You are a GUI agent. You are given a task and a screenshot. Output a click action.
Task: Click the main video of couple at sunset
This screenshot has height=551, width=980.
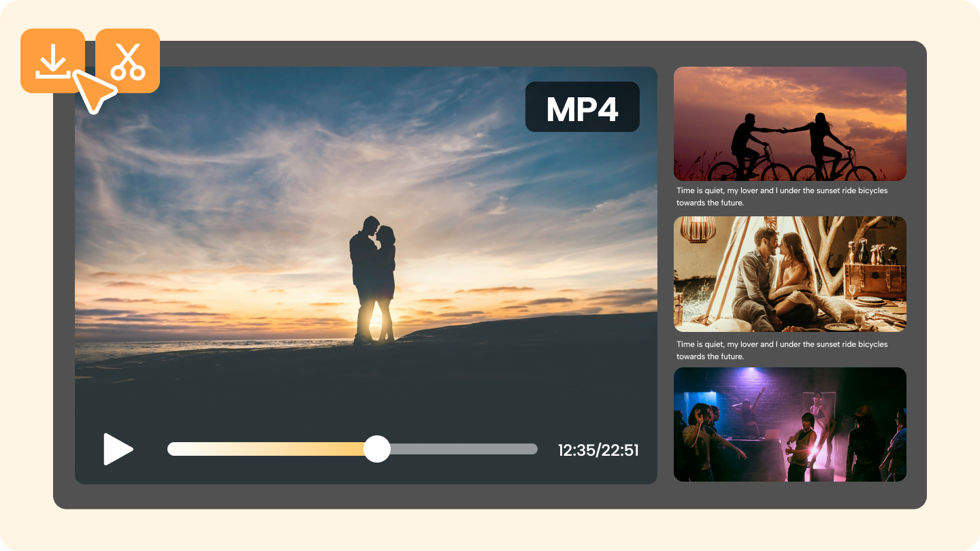pos(366,275)
